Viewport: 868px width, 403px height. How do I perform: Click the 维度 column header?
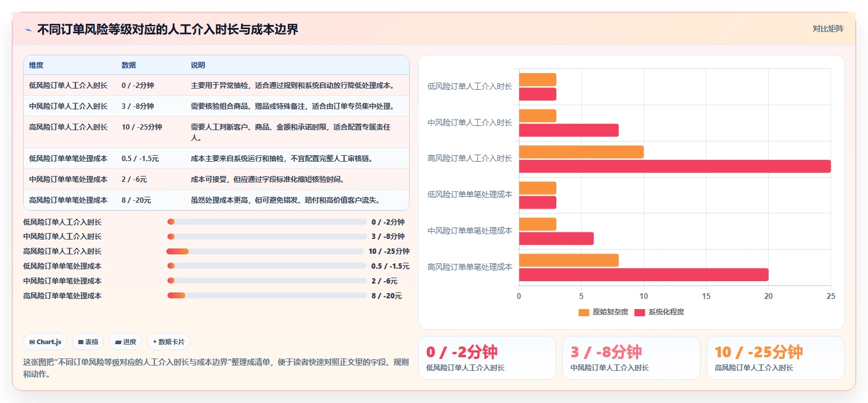36,65
